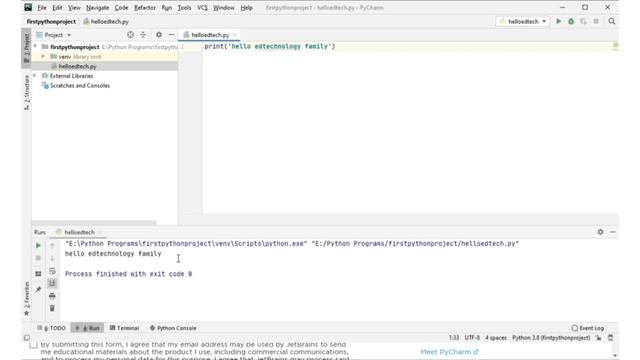Collapse all in the Project panel

tap(143, 35)
